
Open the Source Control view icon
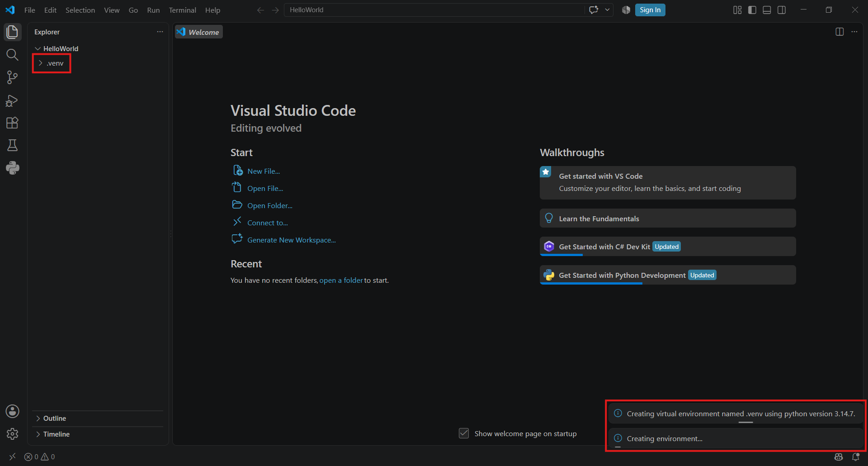click(x=12, y=77)
